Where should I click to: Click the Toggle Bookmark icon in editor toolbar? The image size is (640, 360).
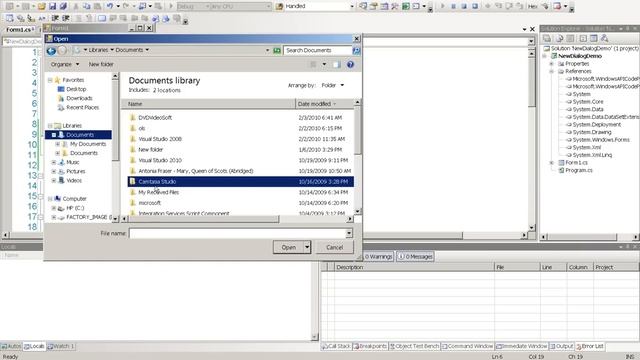(x=102, y=18)
